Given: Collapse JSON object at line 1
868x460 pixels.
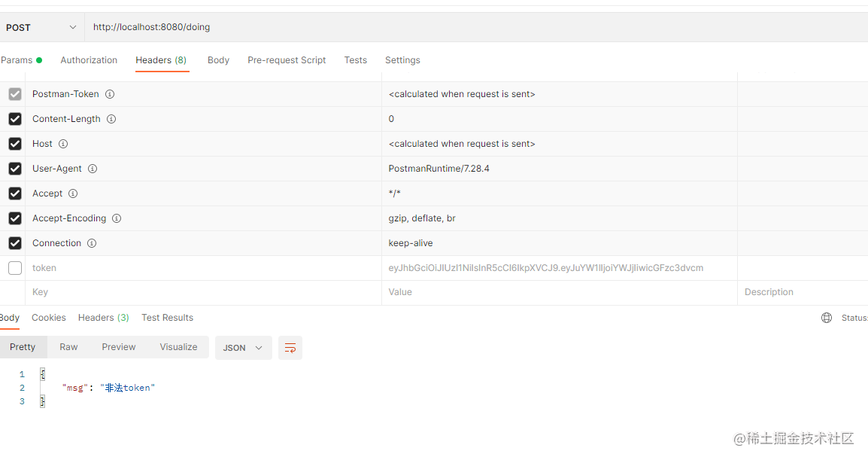Looking at the screenshot, I should pos(43,374).
